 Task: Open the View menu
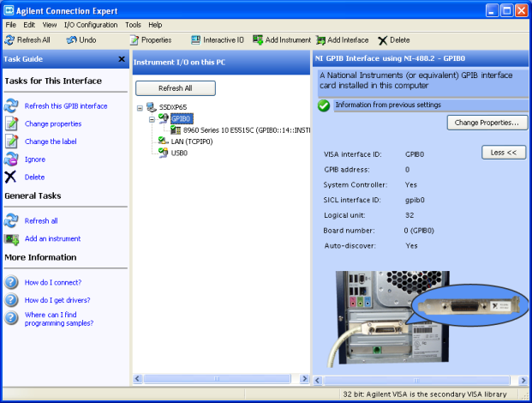point(50,25)
